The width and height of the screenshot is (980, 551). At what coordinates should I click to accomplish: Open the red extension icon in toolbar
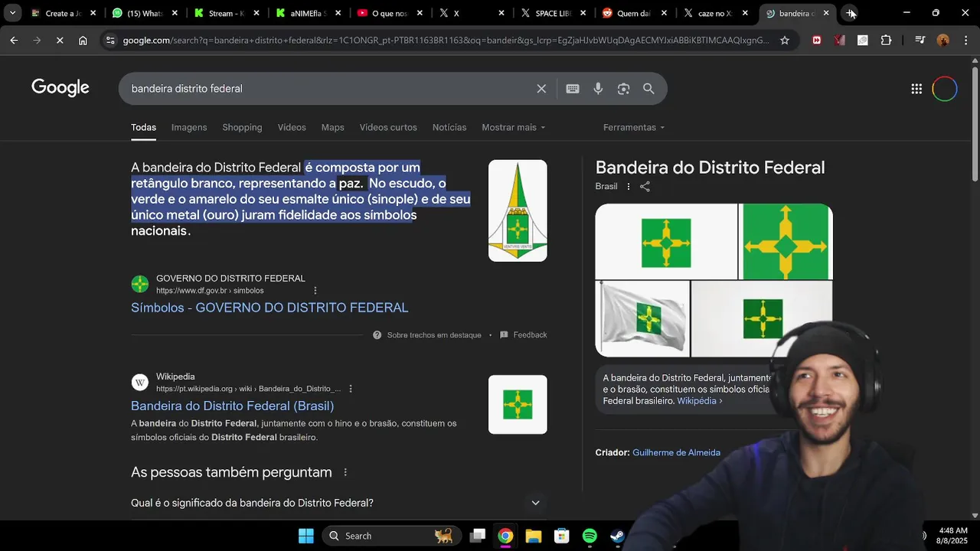coord(817,41)
